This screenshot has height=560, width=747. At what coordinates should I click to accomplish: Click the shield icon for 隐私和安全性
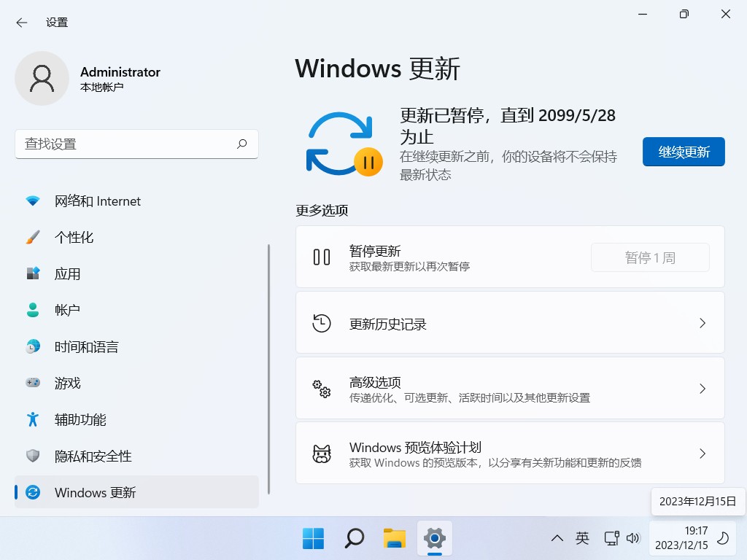point(33,456)
